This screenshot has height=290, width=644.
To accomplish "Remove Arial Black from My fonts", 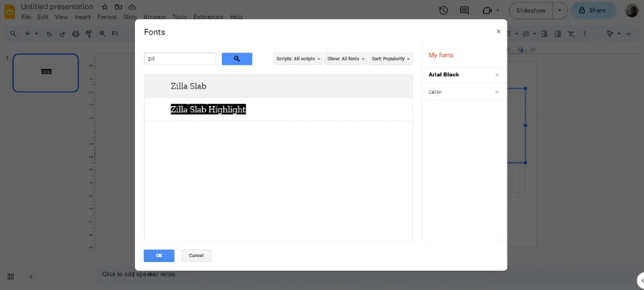I will (x=497, y=75).
